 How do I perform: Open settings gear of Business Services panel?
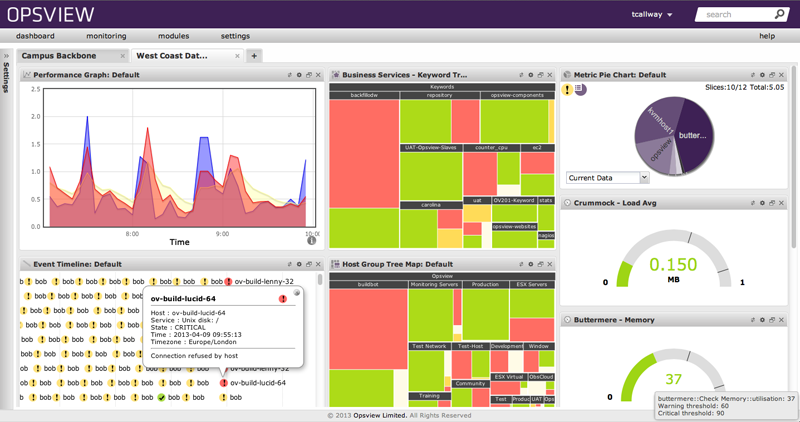tap(531, 75)
